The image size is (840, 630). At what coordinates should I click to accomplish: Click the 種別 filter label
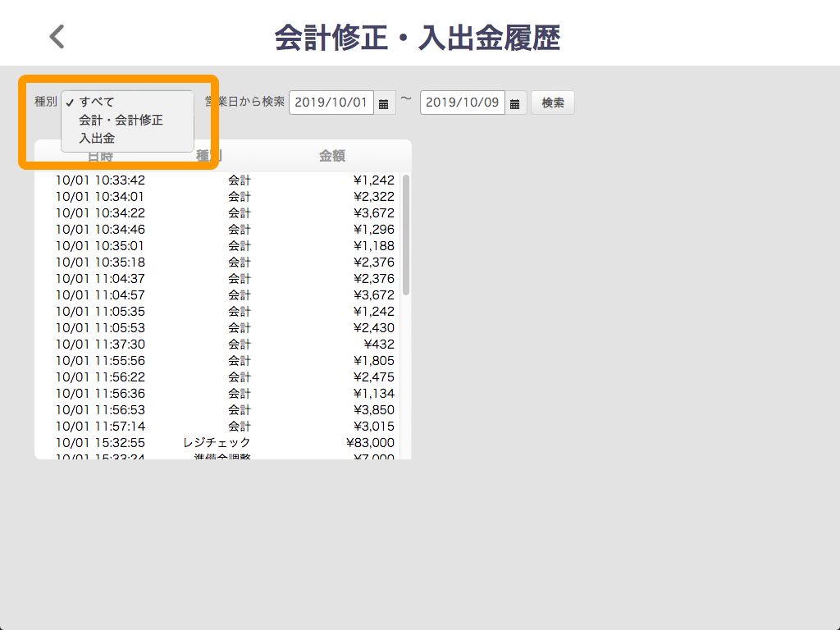[x=46, y=102]
